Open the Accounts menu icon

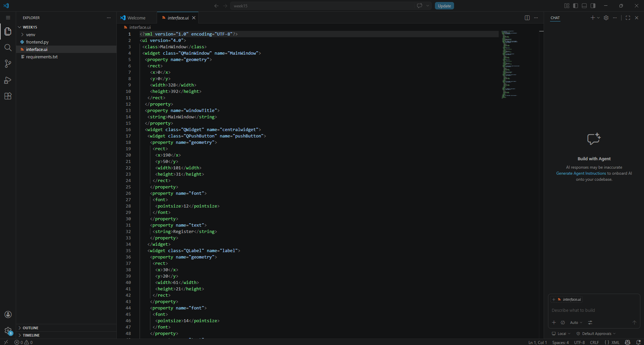pyautogui.click(x=8, y=314)
